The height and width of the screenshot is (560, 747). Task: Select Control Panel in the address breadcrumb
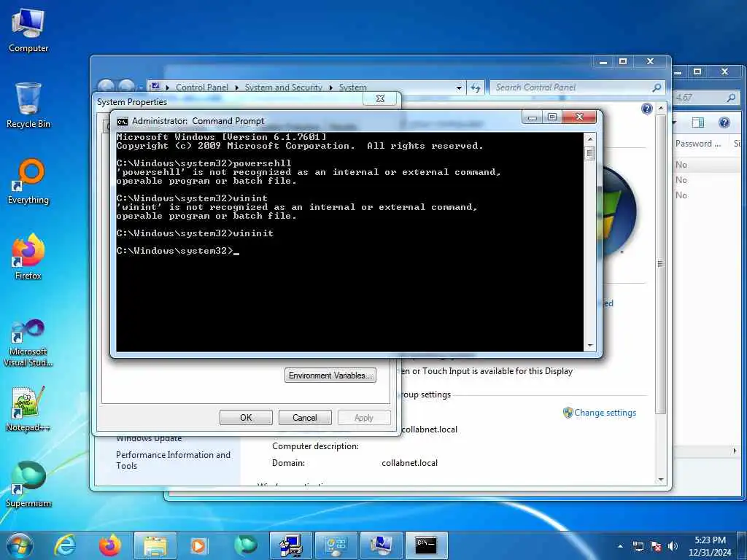(x=201, y=87)
